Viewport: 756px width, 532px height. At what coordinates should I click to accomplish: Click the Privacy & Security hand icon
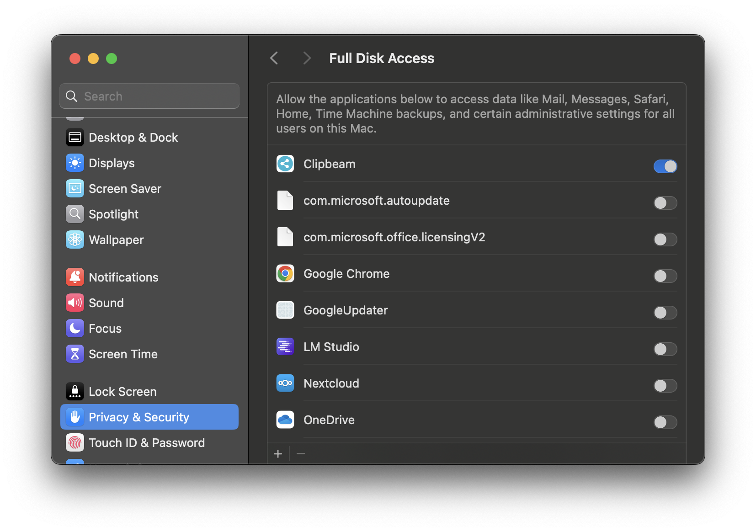click(x=75, y=417)
